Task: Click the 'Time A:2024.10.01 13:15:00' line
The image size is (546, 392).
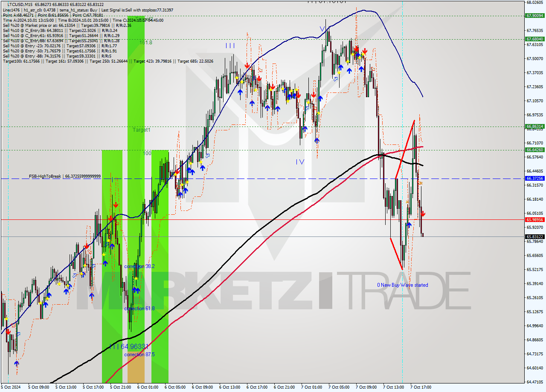Action: pyautogui.click(x=83, y=20)
